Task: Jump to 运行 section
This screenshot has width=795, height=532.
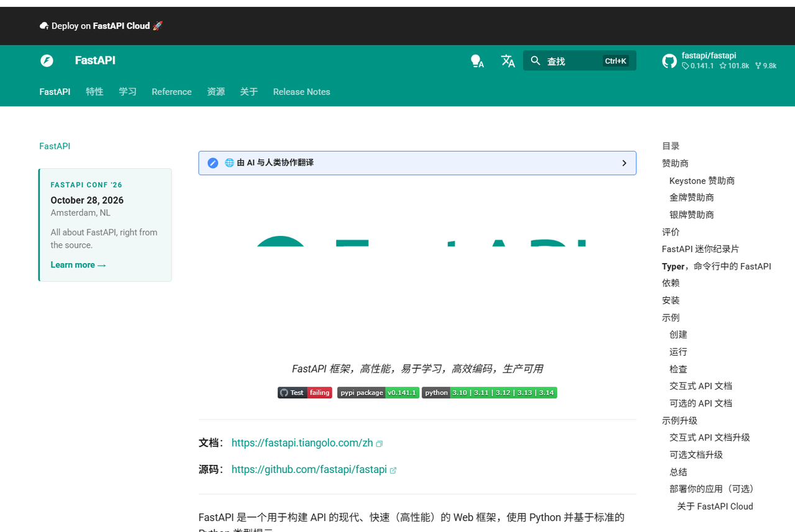Action: pyautogui.click(x=678, y=352)
